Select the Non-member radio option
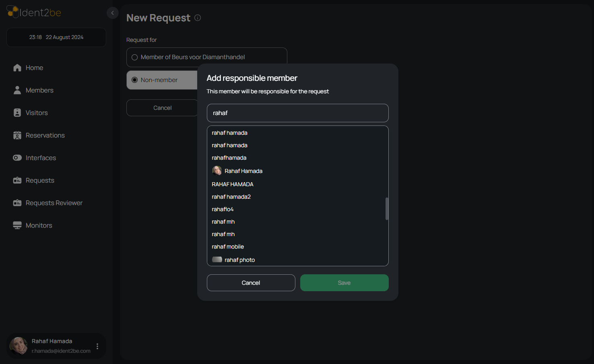Viewport: 594px width, 364px height. (135, 80)
